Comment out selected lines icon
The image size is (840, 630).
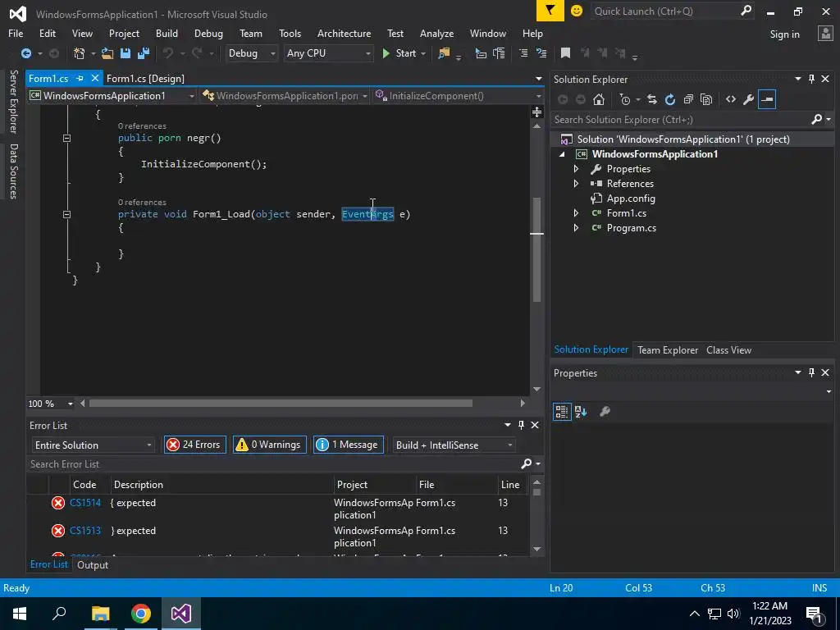coord(523,53)
